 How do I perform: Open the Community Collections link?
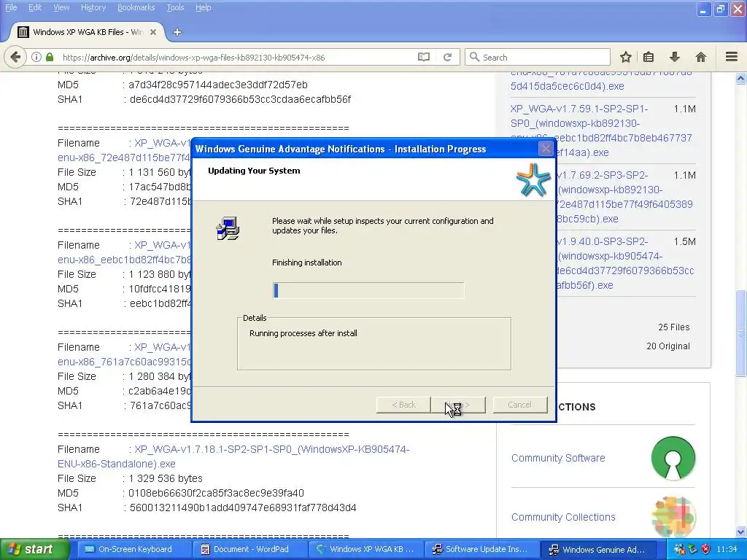563,517
